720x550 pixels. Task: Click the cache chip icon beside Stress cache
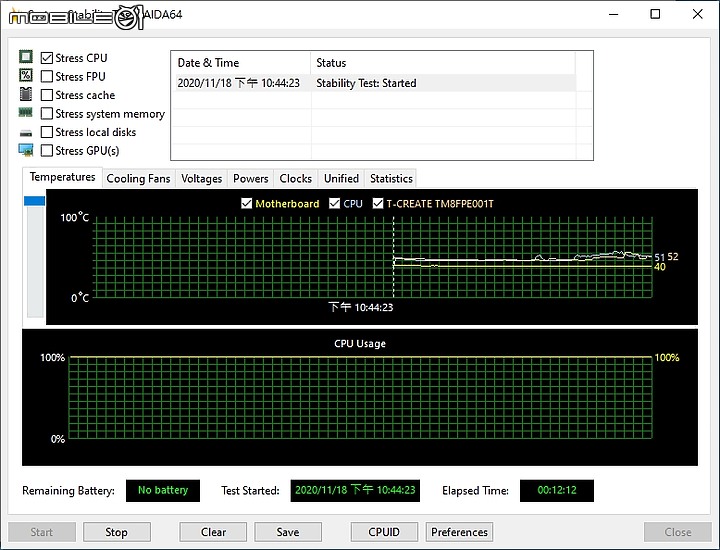click(x=26, y=94)
